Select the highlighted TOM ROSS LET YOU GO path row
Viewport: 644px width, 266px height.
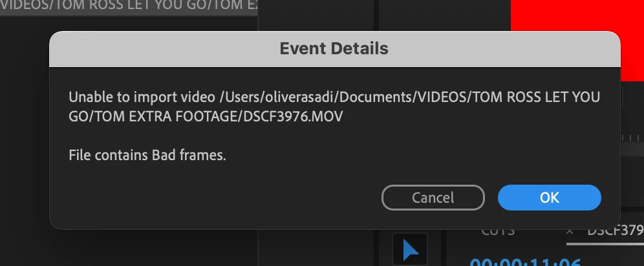[129, 7]
